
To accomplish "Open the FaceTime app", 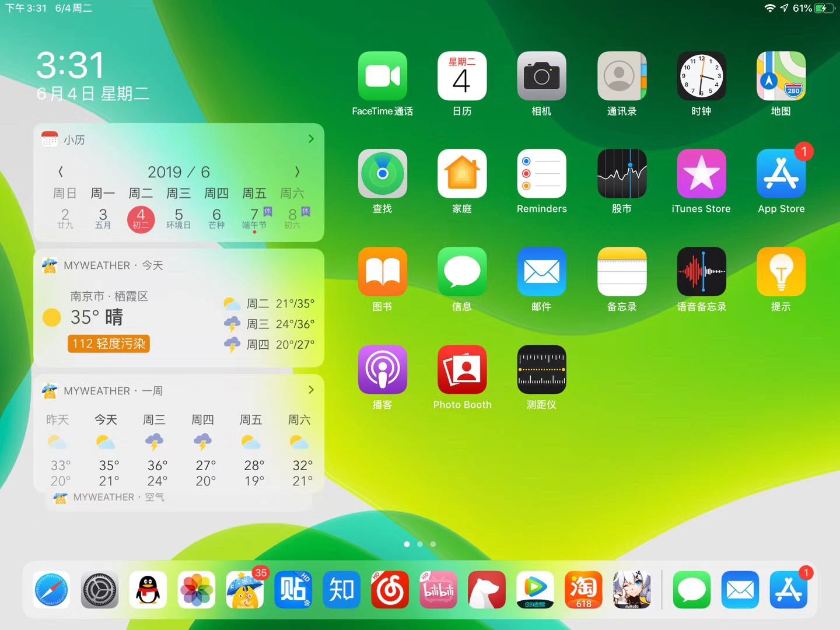I will 383,76.
